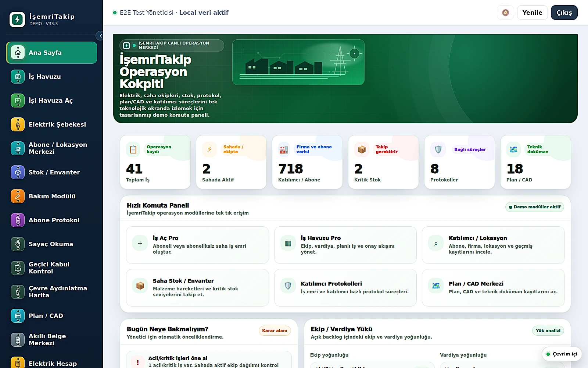Image resolution: width=588 pixels, height=368 pixels.
Task: Click the İŞEMRİTAKİP CANLI OPERASYON MERKEZİ badge
Action: (172, 45)
